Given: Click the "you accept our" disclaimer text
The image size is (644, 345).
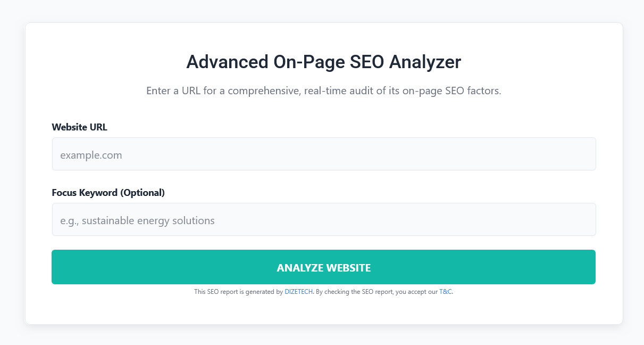Looking at the screenshot, I should 417,292.
